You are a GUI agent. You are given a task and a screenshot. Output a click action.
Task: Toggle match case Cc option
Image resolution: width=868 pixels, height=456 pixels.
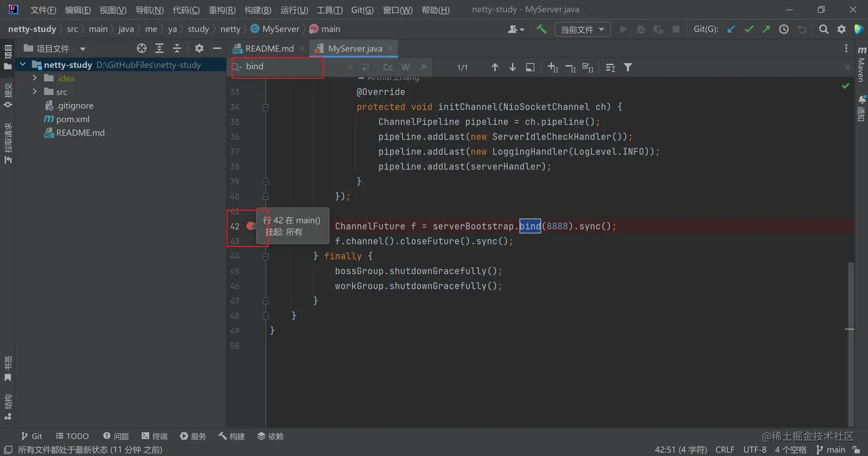click(x=388, y=68)
